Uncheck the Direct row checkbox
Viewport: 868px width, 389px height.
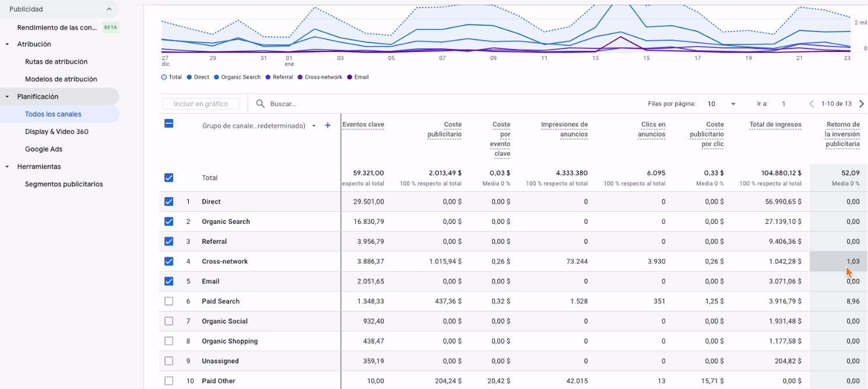[169, 202]
